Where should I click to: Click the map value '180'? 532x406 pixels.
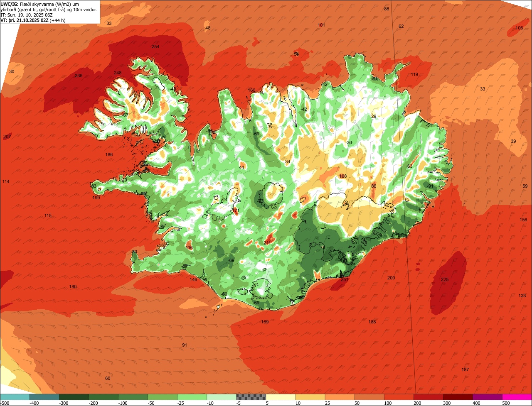(x=73, y=287)
